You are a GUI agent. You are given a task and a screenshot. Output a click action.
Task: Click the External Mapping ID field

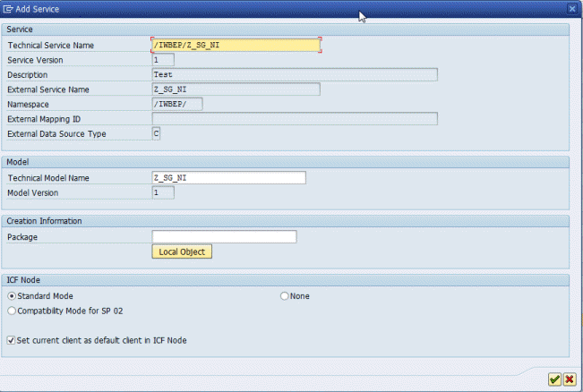point(295,119)
